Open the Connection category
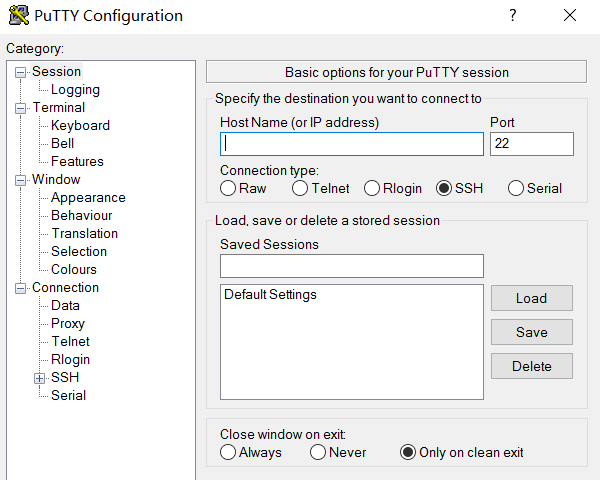This screenshot has width=600, height=480. pyautogui.click(x=65, y=287)
